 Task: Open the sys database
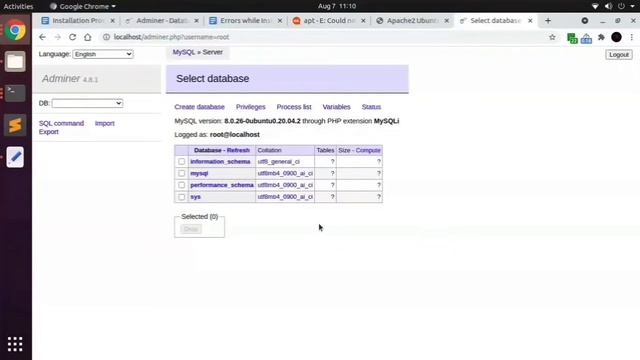pyautogui.click(x=196, y=197)
